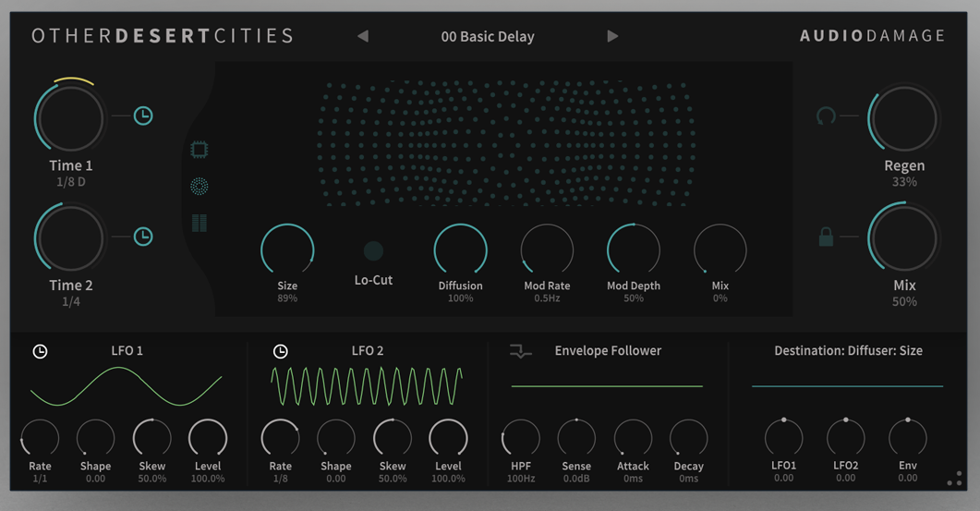Image resolution: width=980 pixels, height=511 pixels.
Task: Toggle LFO 2 tempo sync clock
Action: point(281,351)
